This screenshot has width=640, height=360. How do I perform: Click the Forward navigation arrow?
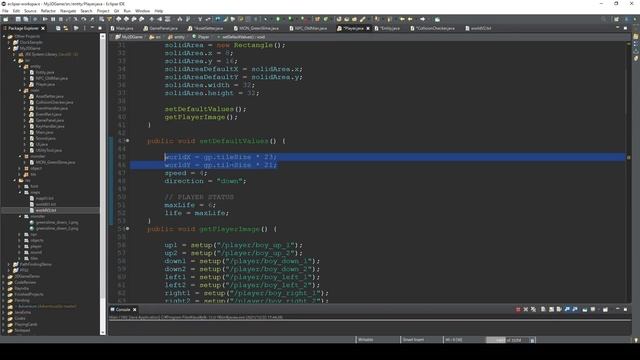click(x=422, y=19)
